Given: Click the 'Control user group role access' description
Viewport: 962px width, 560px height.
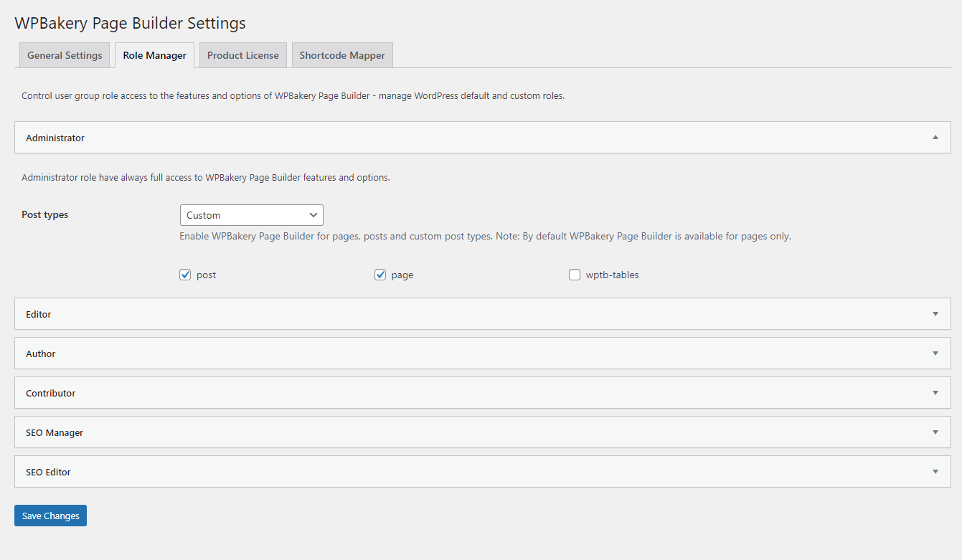Looking at the screenshot, I should (293, 95).
